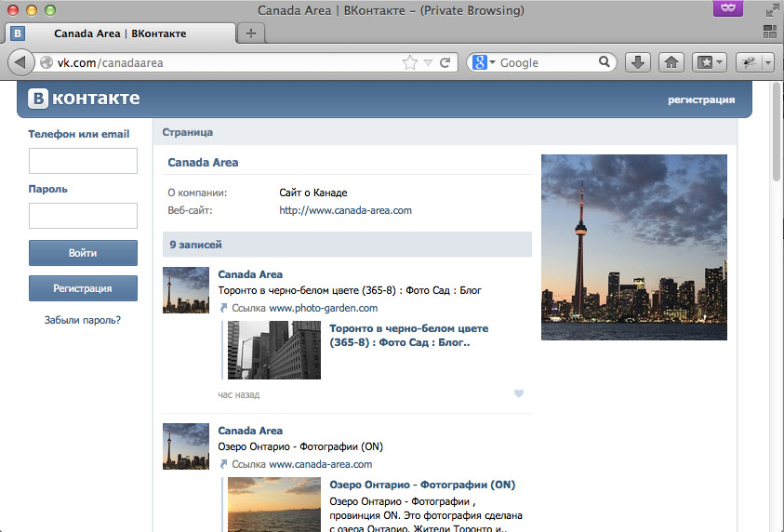Viewport: 784px width, 532px height.
Task: Expand the URL history dropdown arrow
Action: pyautogui.click(x=428, y=62)
